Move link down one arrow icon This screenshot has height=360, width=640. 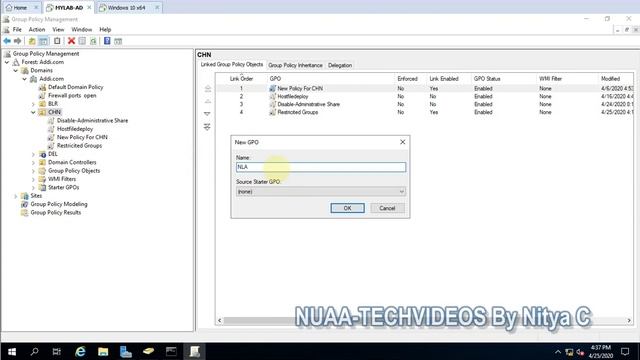pos(207,114)
